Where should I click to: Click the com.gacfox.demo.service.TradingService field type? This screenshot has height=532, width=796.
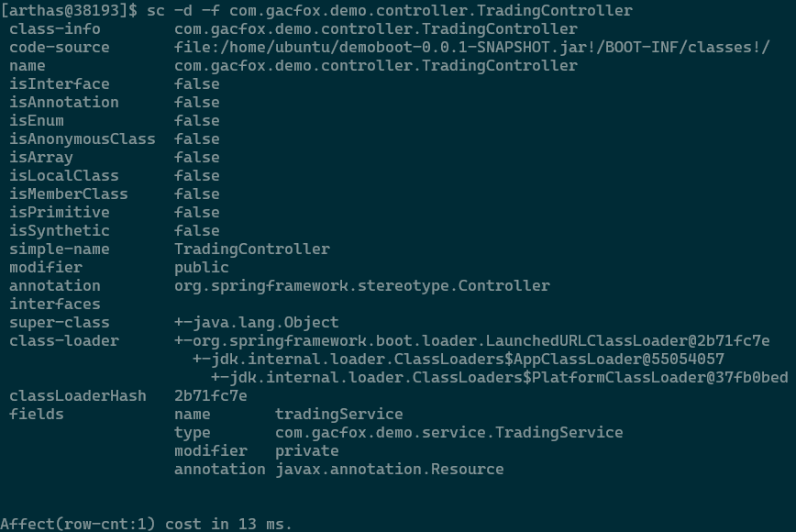(448, 433)
